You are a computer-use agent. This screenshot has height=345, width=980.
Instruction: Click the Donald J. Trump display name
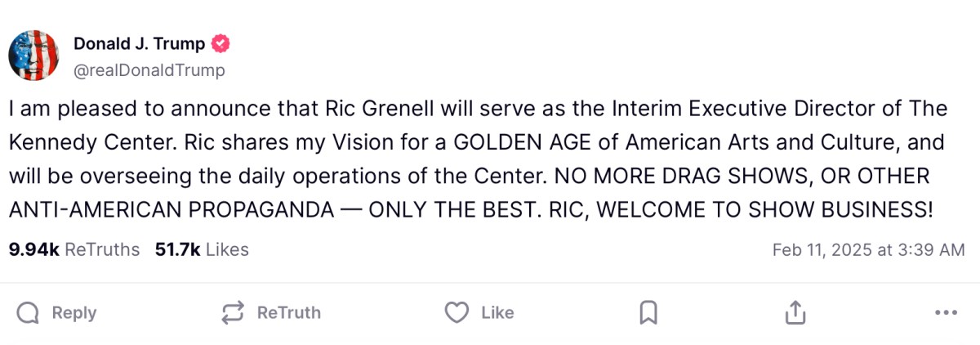click(139, 44)
